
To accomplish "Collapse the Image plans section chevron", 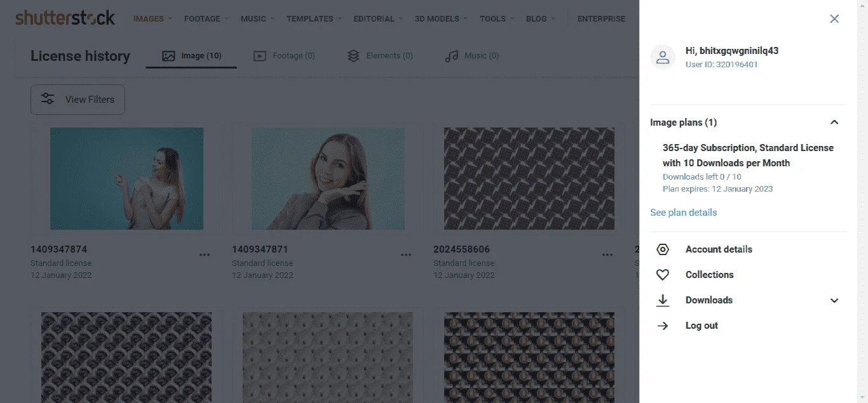I will (834, 122).
